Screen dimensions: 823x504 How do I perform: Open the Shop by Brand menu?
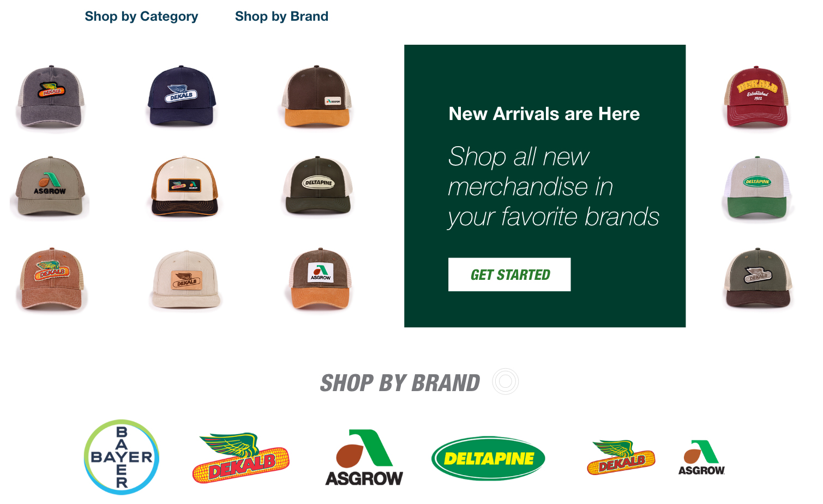point(281,16)
